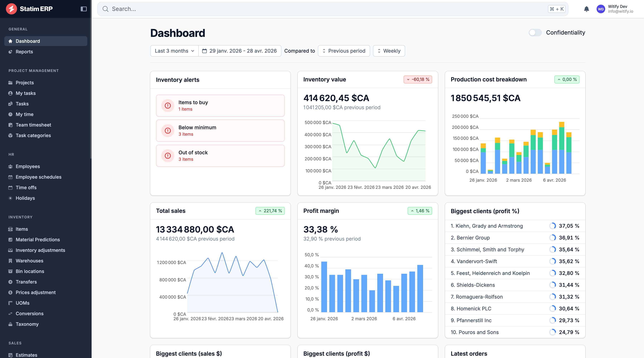Click the people icon beside Employees

click(11, 166)
